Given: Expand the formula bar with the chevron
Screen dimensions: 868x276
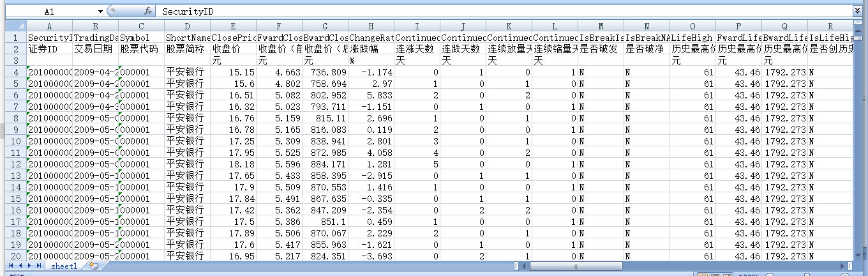Looking at the screenshot, I should click(x=857, y=11).
